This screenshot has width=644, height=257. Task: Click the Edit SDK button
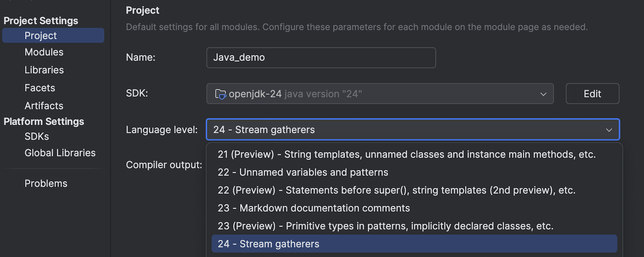pos(592,94)
